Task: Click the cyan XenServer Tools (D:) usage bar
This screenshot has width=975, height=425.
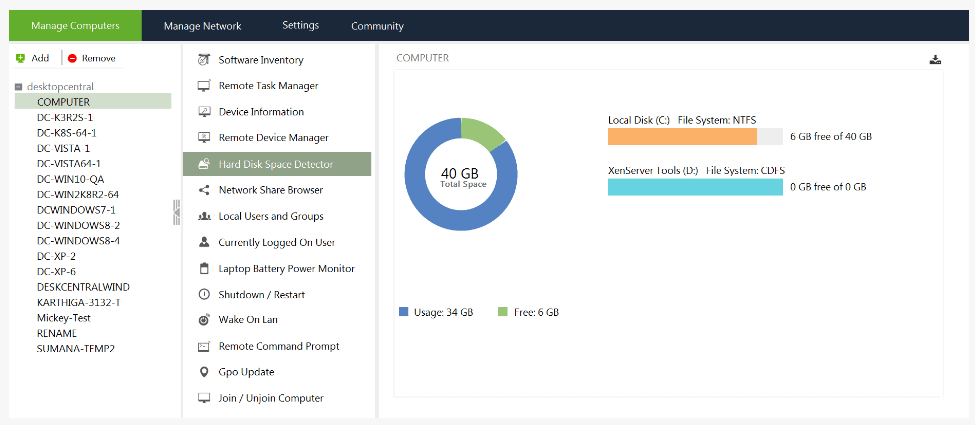Action: coord(695,187)
